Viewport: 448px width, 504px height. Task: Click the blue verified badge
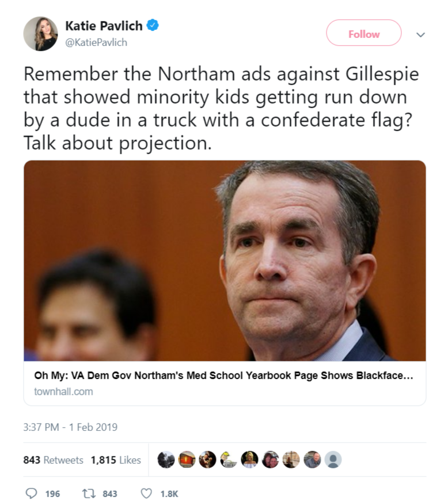click(153, 25)
